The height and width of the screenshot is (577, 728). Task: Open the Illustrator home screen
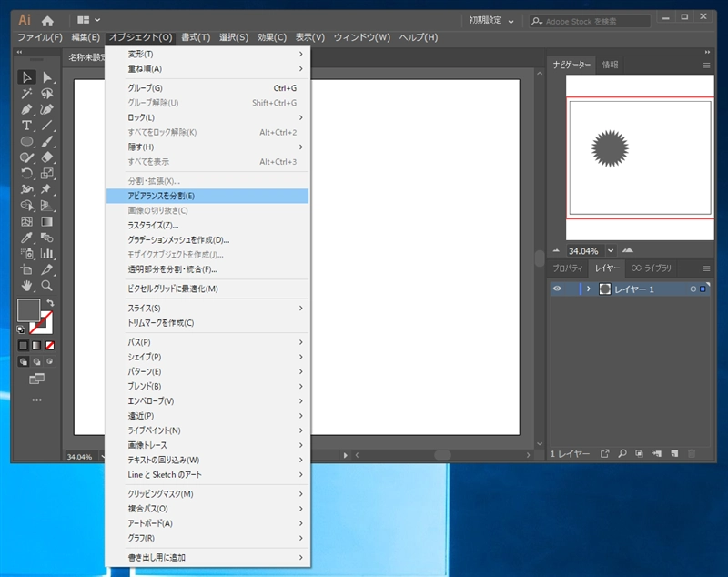tap(47, 20)
